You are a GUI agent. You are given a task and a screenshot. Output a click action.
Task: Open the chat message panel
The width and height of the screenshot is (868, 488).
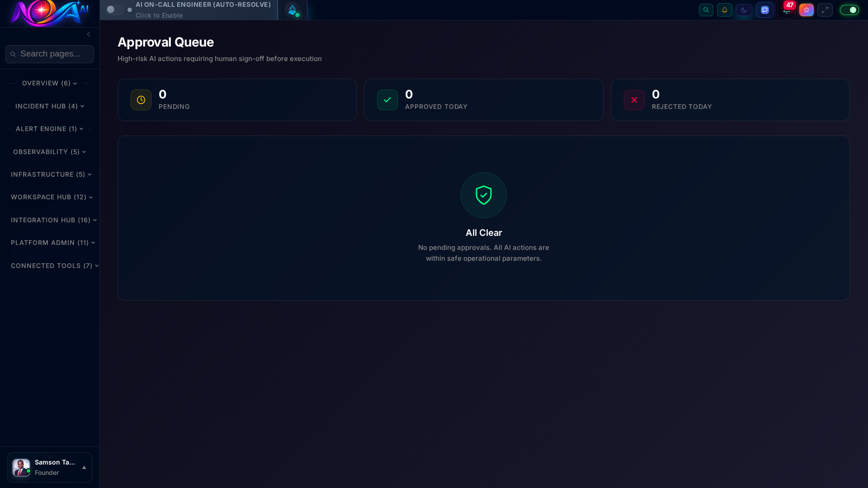(765, 9)
